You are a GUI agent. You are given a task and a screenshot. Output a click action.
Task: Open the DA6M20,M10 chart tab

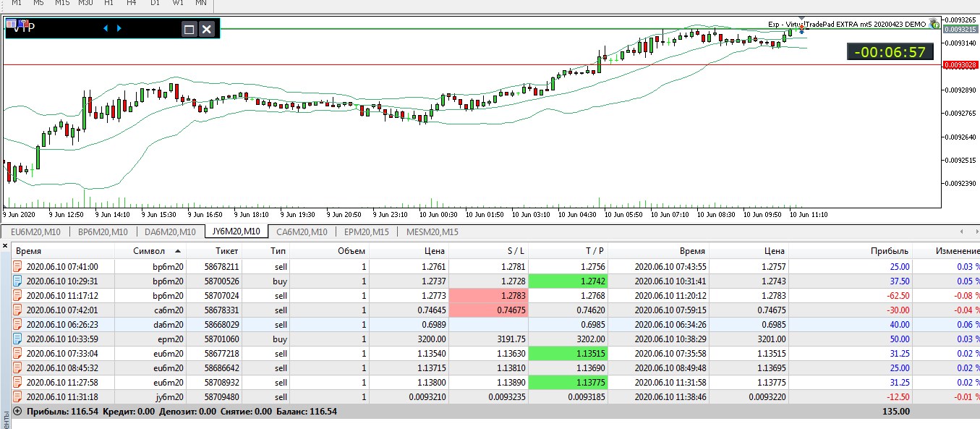tap(170, 232)
